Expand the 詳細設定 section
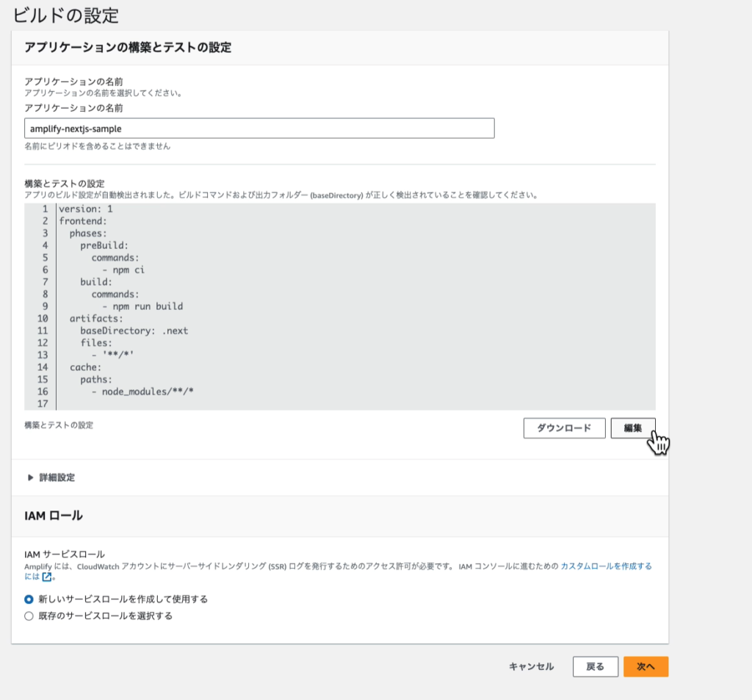 tap(51, 477)
